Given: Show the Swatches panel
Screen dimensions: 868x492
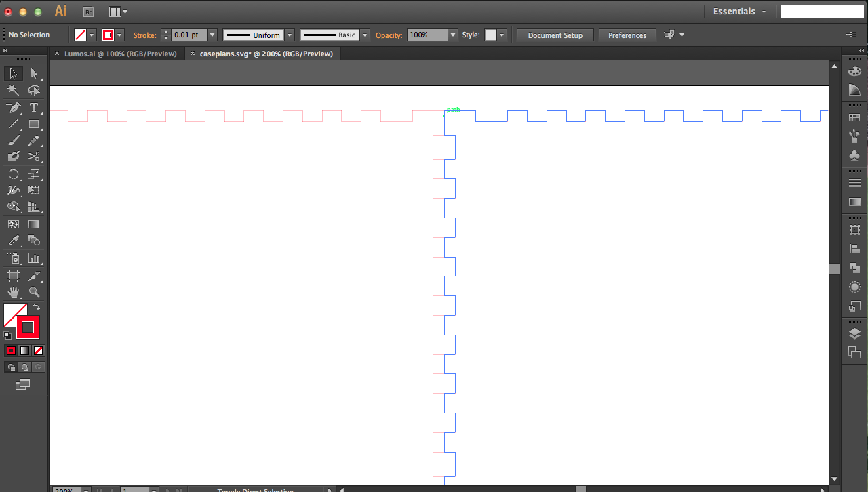Looking at the screenshot, I should pos(854,118).
